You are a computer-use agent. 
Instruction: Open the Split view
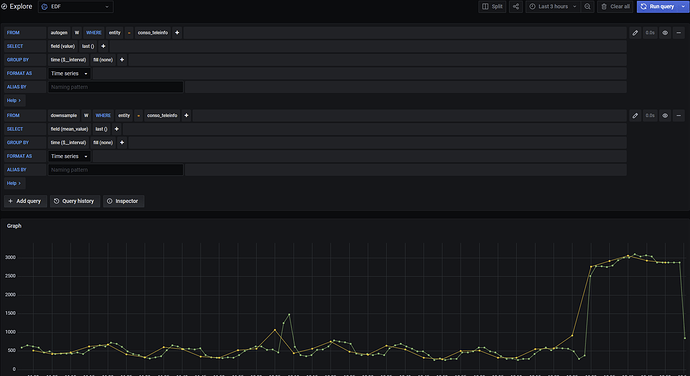[492, 7]
